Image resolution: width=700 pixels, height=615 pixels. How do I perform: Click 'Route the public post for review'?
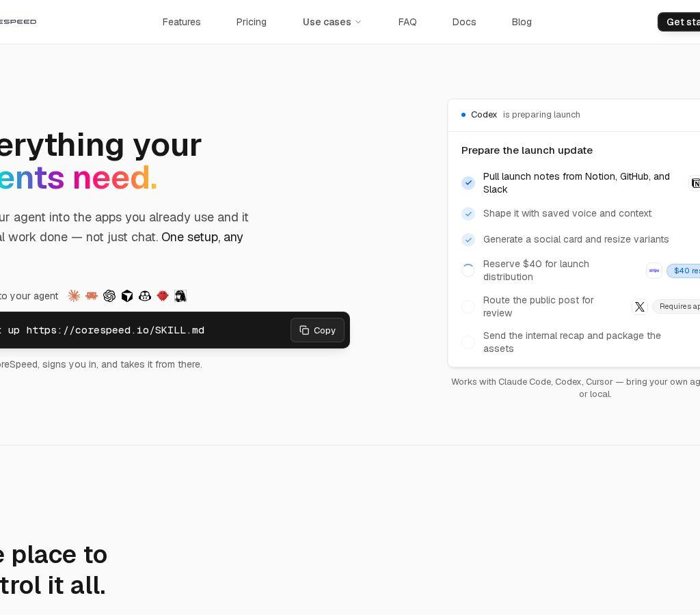[538, 307]
